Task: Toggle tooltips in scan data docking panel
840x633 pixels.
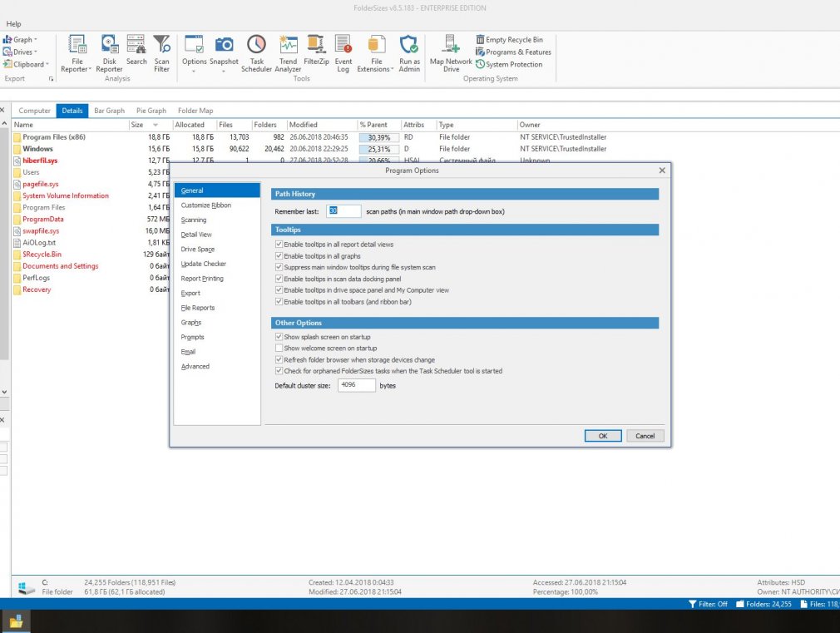Action: click(x=279, y=279)
